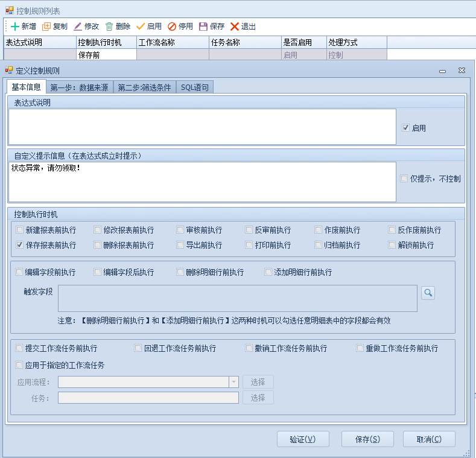
Task: Click the magnifier icon beside 触发字段
Action: pyautogui.click(x=428, y=293)
